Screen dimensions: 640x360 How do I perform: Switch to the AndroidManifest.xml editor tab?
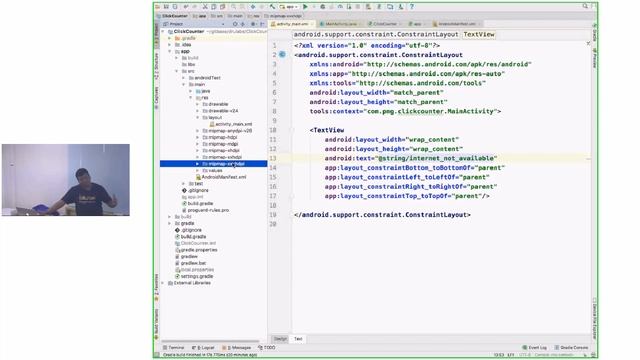pos(457,24)
